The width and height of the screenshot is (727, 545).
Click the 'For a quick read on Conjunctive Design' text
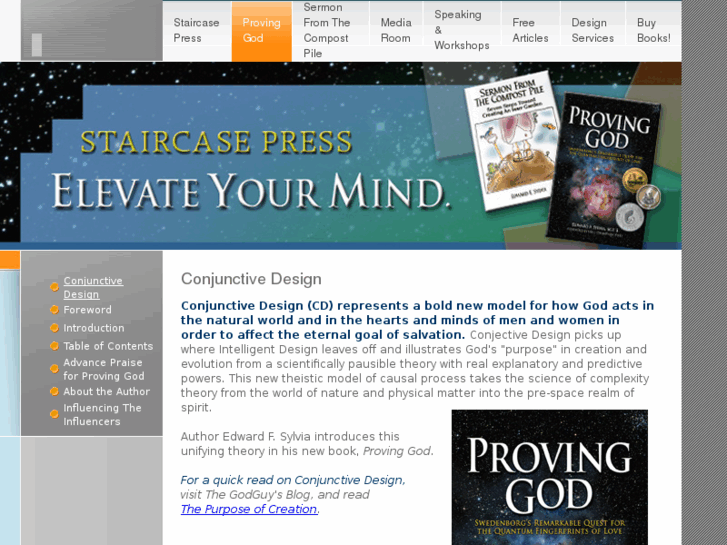293,480
